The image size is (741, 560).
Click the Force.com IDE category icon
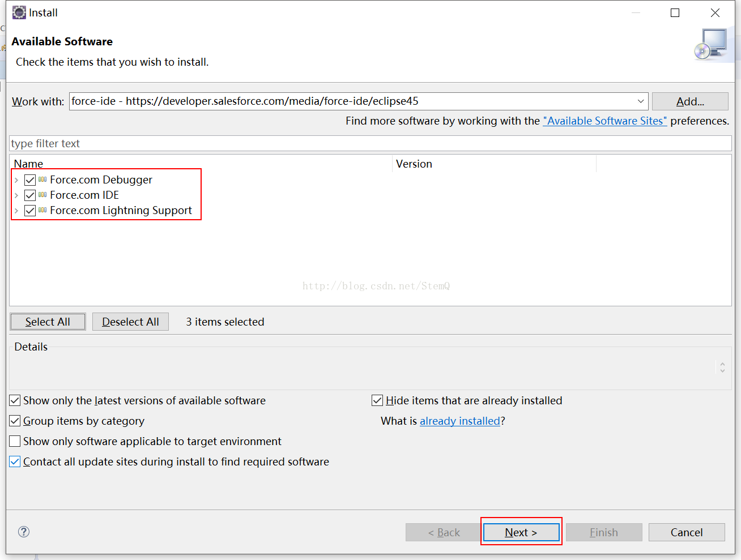[42, 195]
